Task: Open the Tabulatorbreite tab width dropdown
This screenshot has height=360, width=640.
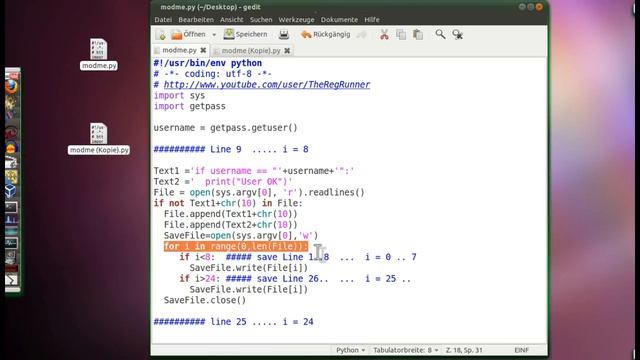Action: coord(405,350)
